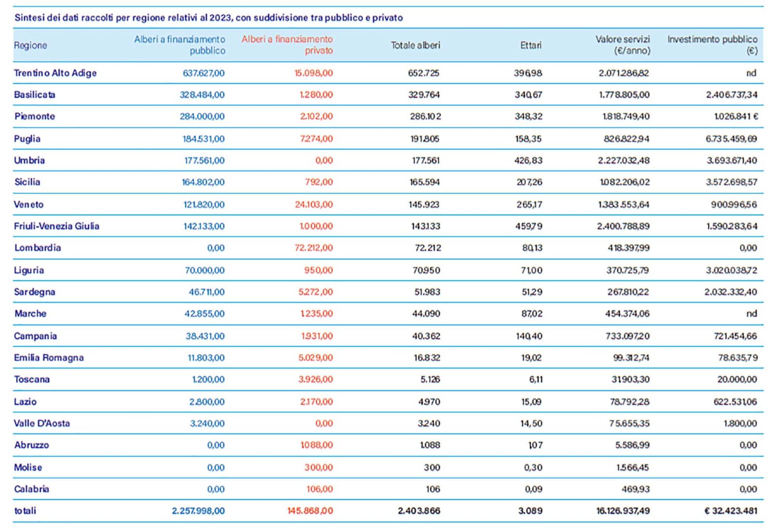This screenshot has width=775, height=532.
Task: Select total public trees 2.257.998,00
Action: point(198,511)
